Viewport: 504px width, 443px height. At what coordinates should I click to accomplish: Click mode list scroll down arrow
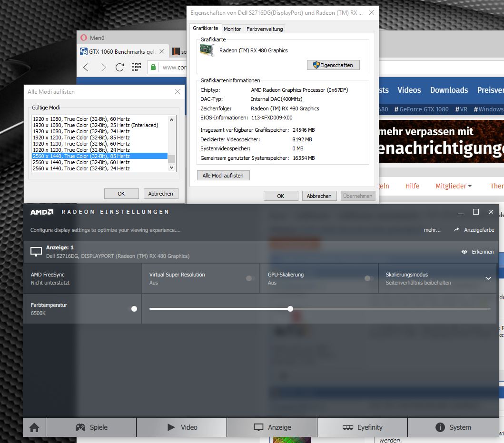coord(172,167)
